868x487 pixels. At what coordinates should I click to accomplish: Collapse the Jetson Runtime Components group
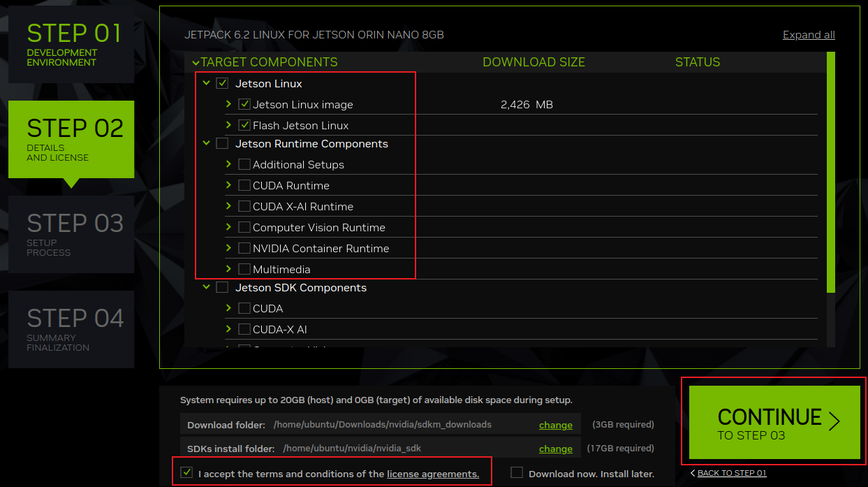pyautogui.click(x=206, y=143)
